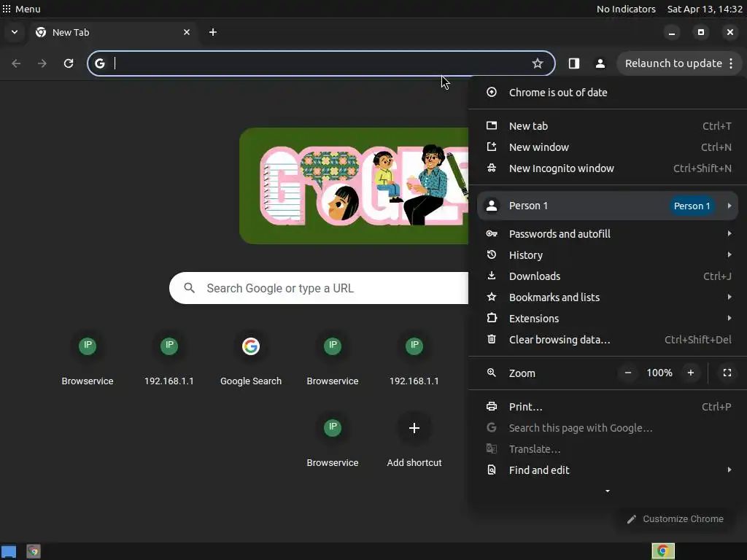Screen dimensions: 747x560
Task: Open Downloads from the menu
Action: click(608, 276)
